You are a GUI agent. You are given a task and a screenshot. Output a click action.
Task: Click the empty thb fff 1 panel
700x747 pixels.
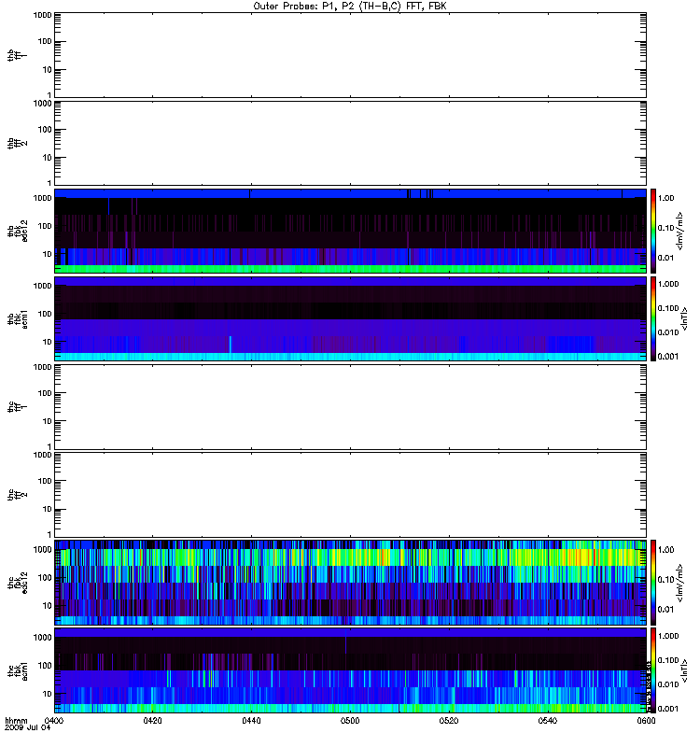(x=350, y=55)
